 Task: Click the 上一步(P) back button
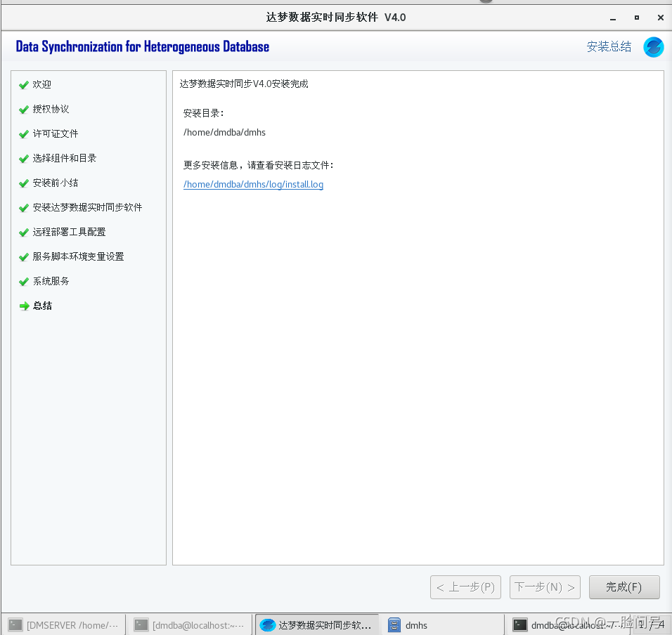[x=465, y=587]
